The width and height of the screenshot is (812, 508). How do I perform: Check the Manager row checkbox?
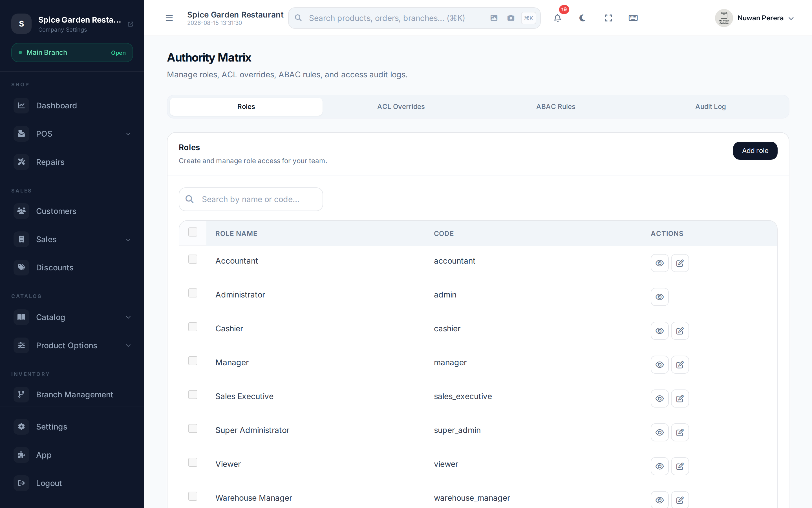[x=193, y=361]
